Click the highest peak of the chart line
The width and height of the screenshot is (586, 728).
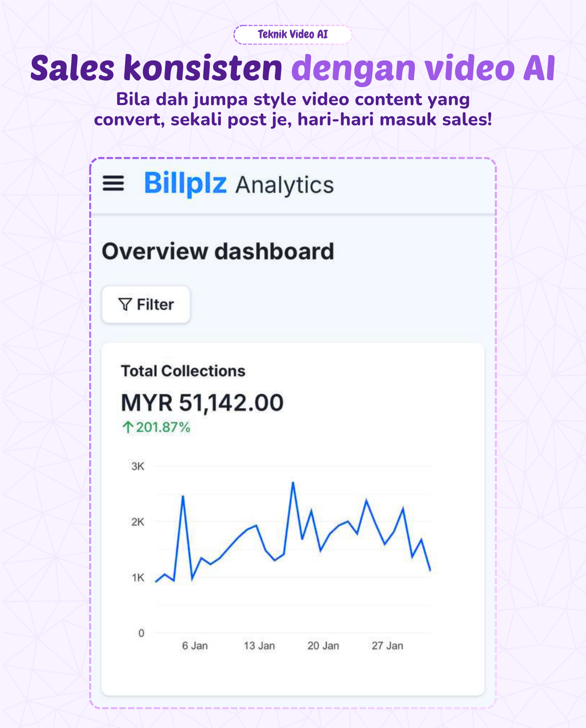tap(293, 483)
